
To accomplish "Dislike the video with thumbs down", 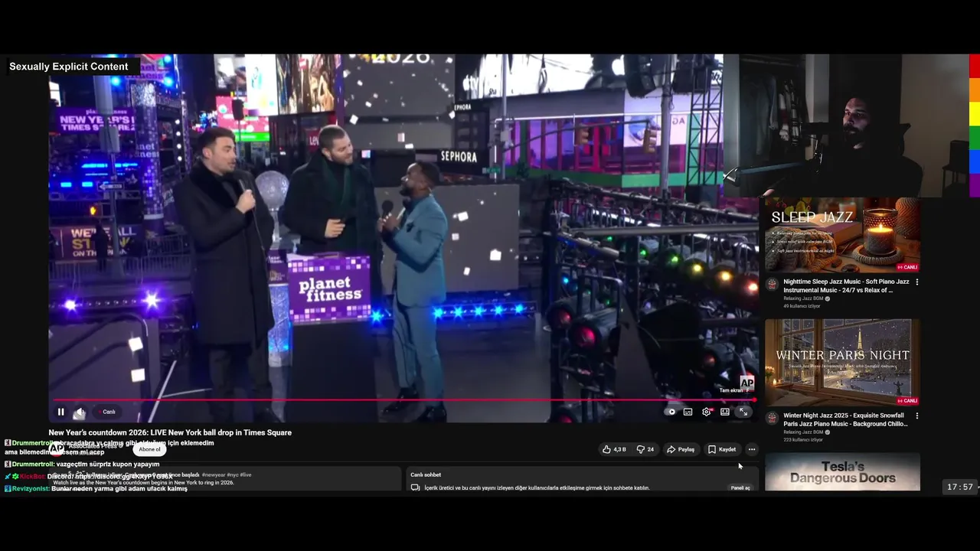I will tap(645, 449).
